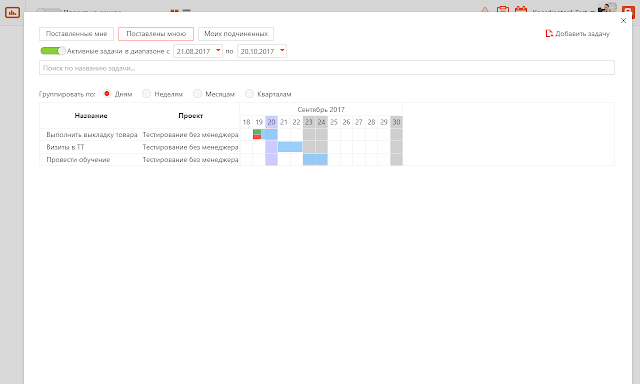The width and height of the screenshot is (640, 384).
Task: Click the Сентябрь 2017 month header
Action: (x=321, y=109)
